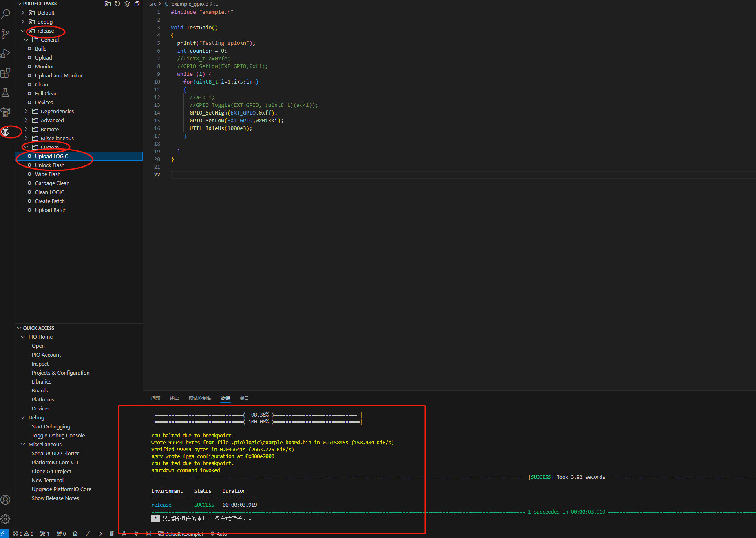This screenshot has height=538, width=756.
Task: Click the PlatformIO Build checkmark in status bar
Action: tap(87, 534)
